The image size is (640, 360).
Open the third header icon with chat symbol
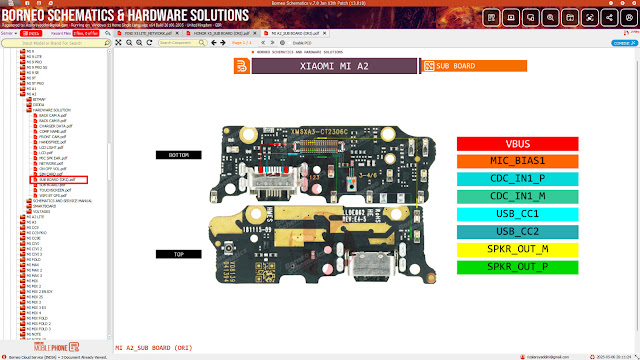(531, 18)
